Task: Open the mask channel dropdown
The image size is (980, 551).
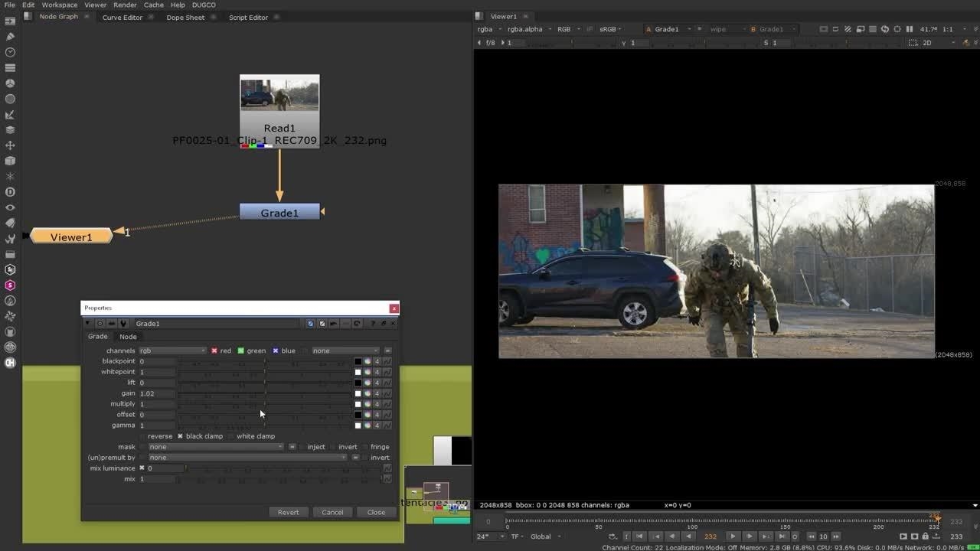Action: (x=215, y=447)
